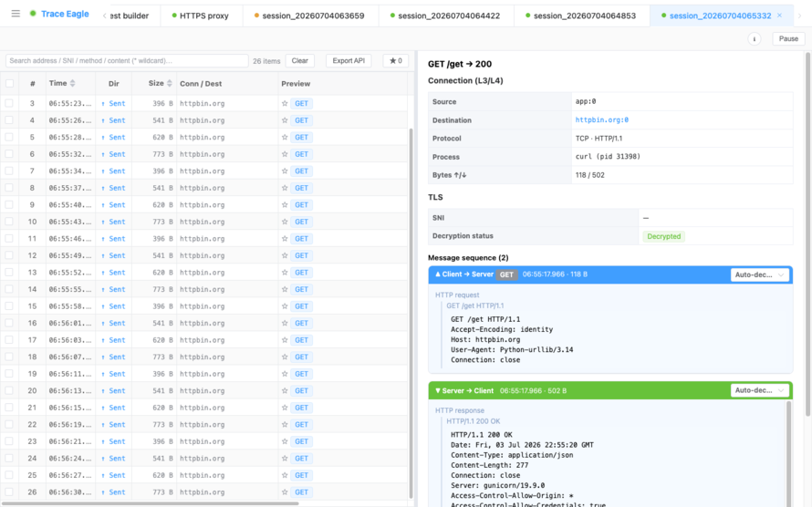Image resolution: width=812 pixels, height=507 pixels.
Task: Star row 3 request
Action: click(x=285, y=103)
